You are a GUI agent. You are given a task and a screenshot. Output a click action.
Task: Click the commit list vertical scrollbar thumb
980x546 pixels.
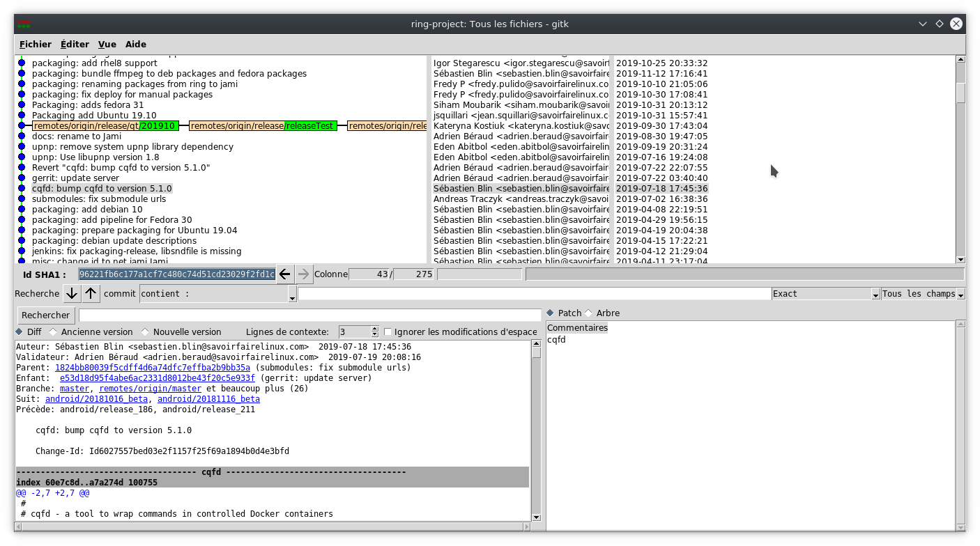point(960,93)
